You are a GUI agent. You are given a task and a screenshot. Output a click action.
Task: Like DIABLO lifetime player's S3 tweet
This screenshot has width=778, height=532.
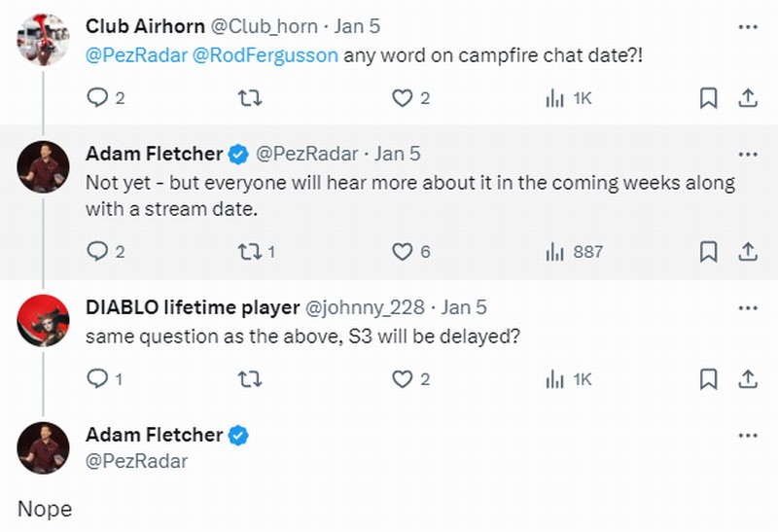(402, 379)
